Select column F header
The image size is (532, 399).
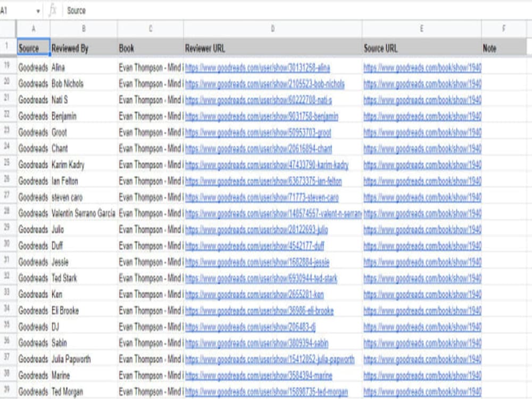[x=504, y=29]
